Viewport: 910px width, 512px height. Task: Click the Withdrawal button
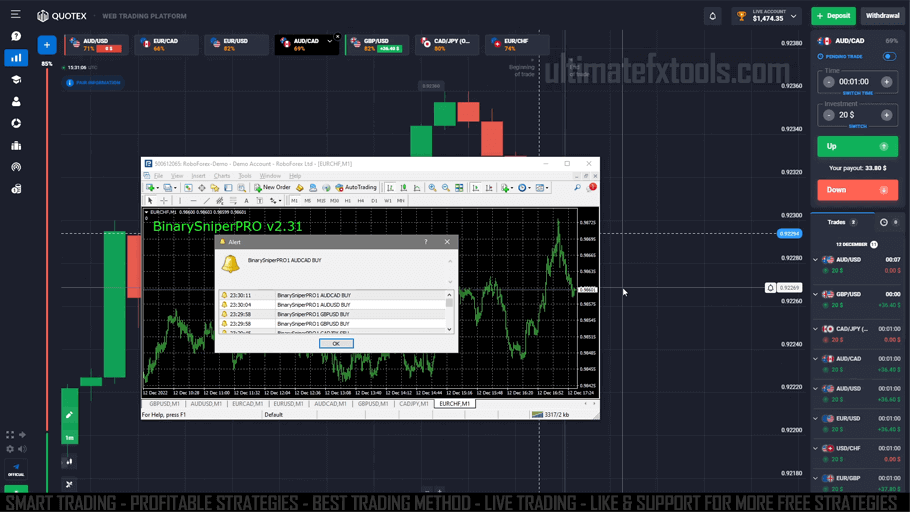pyautogui.click(x=882, y=16)
